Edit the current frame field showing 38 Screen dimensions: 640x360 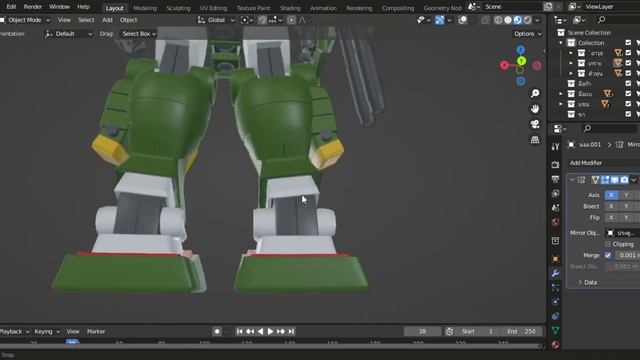tap(422, 331)
